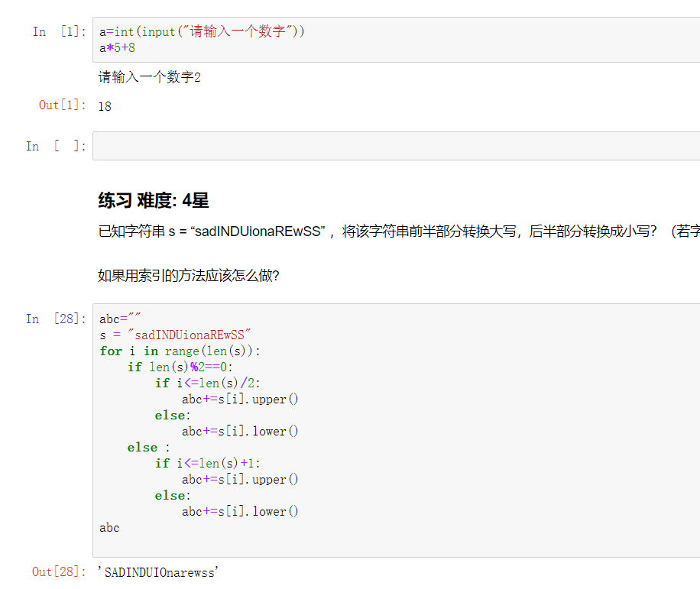Click the input() line in the first cell
Image resolution: width=700 pixels, height=589 pixels.
tap(202, 32)
